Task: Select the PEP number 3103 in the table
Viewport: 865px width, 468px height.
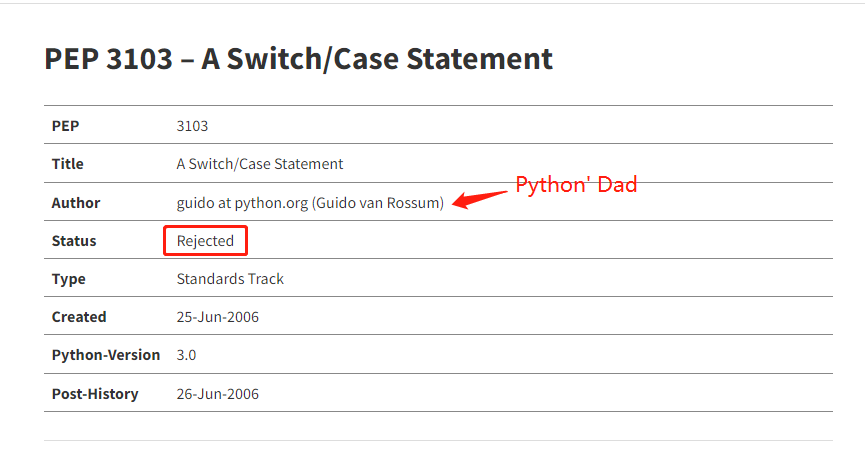Action: [192, 126]
